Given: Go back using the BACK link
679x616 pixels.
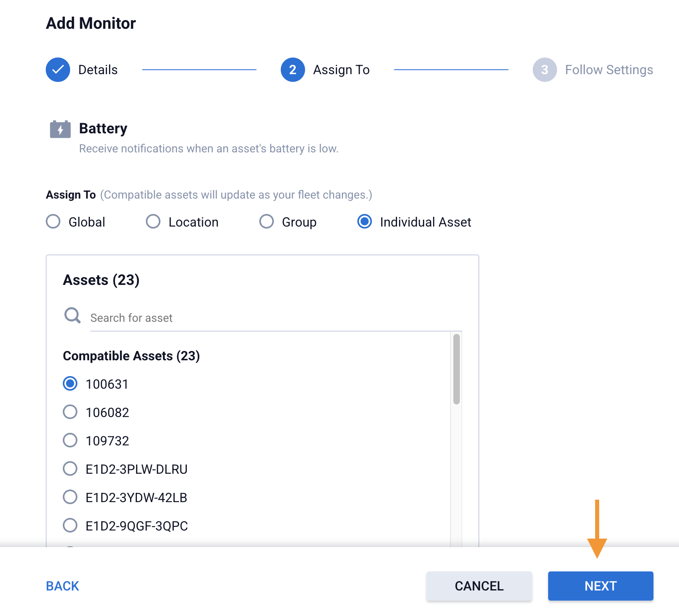Looking at the screenshot, I should click(62, 586).
